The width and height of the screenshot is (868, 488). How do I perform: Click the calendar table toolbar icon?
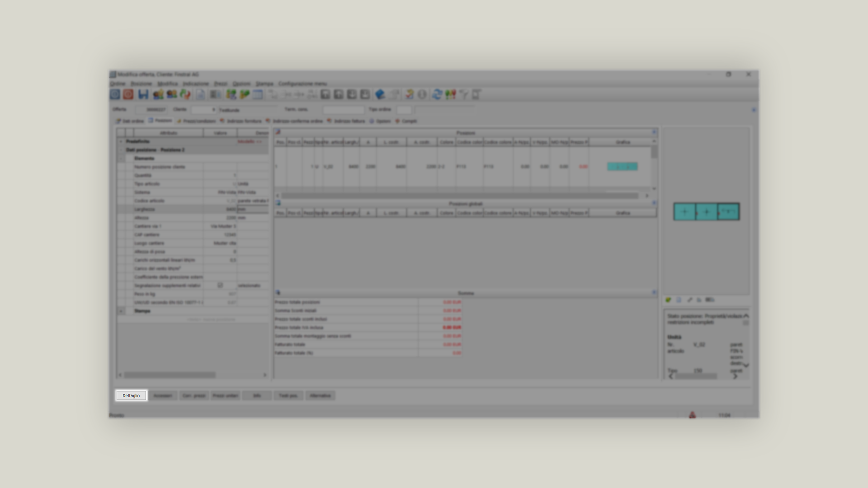(x=258, y=94)
